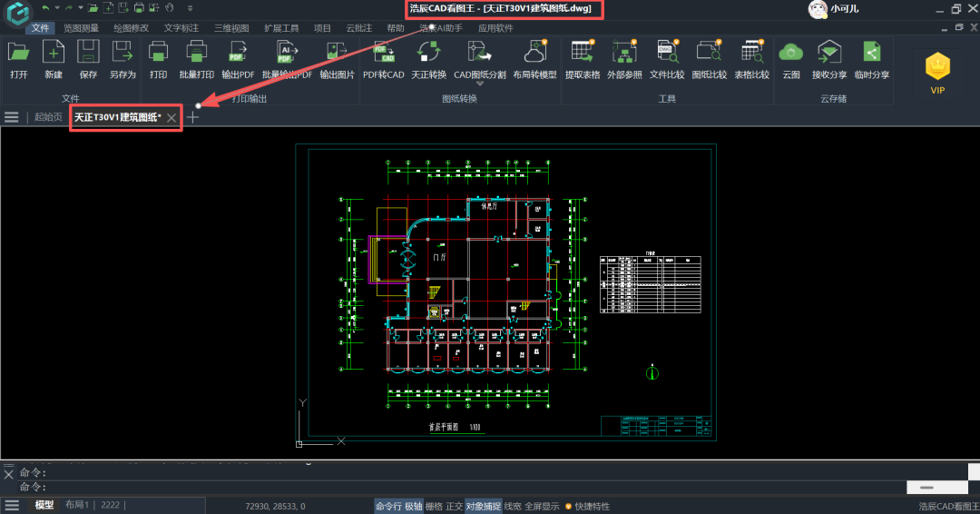Open 外部参照 external reference tool
Viewport: 980px width, 514px height.
624,53
